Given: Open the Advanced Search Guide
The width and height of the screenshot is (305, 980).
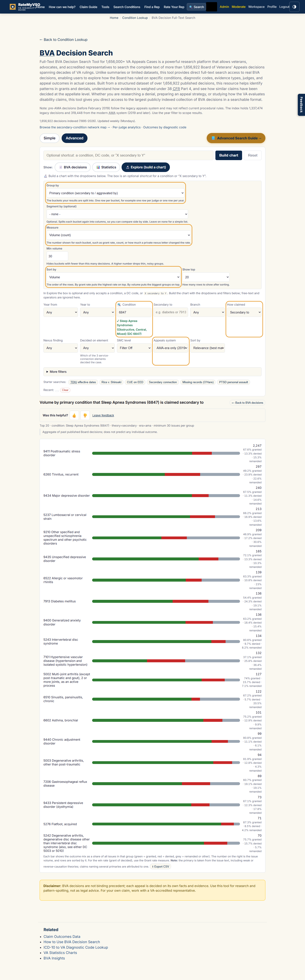Looking at the screenshot, I should 236,138.
